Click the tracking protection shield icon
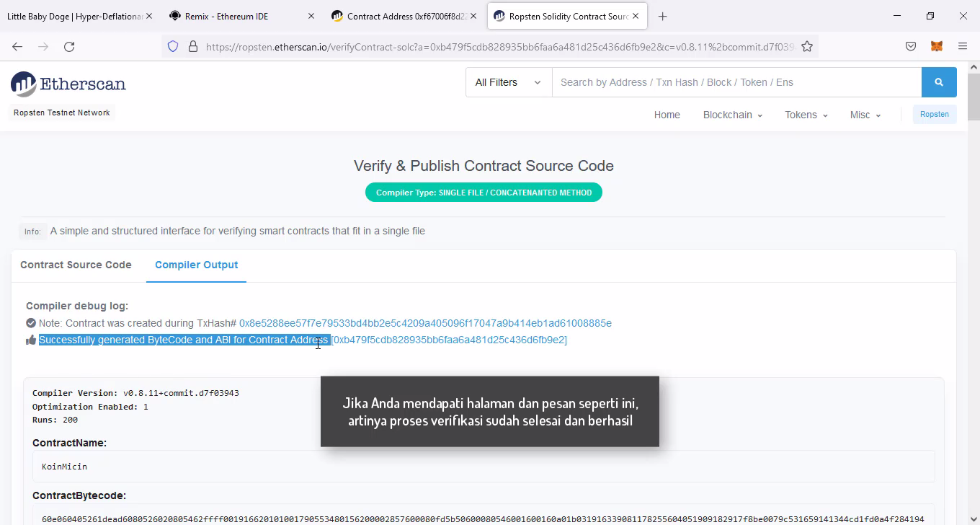This screenshot has width=980, height=525. (x=173, y=46)
